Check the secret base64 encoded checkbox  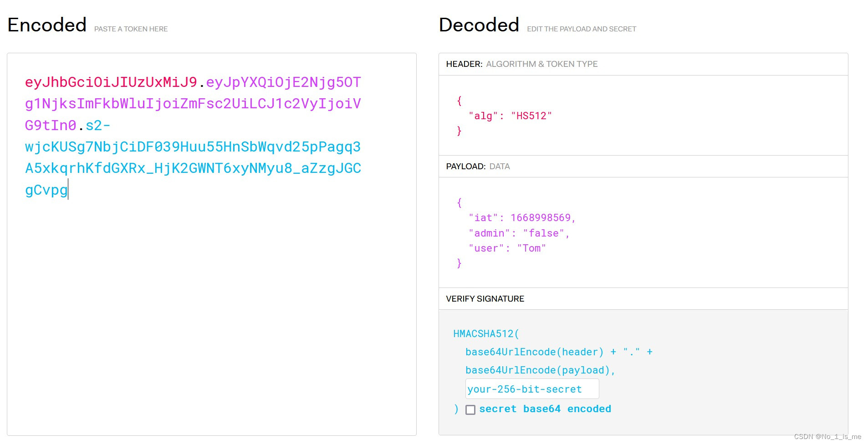[470, 410]
